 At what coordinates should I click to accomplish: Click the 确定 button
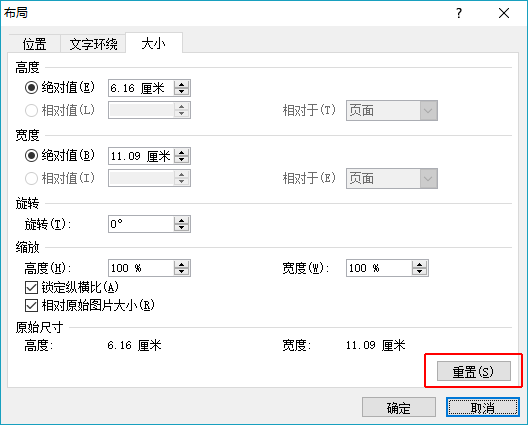click(399, 407)
